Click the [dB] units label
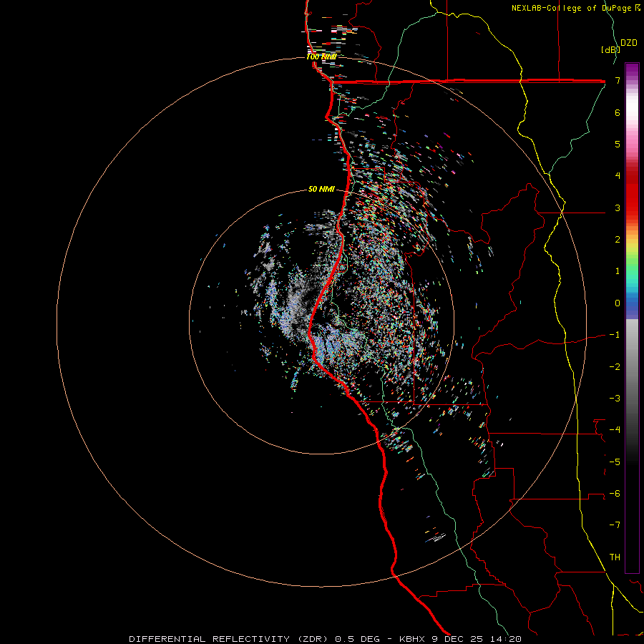Image resolution: width=644 pixels, height=644 pixels. (610, 49)
